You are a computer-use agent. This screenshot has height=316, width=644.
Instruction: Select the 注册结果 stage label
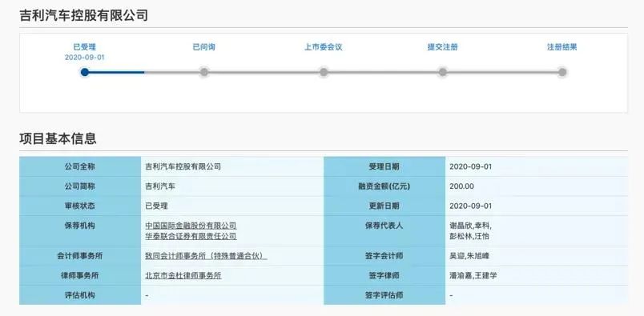(561, 47)
